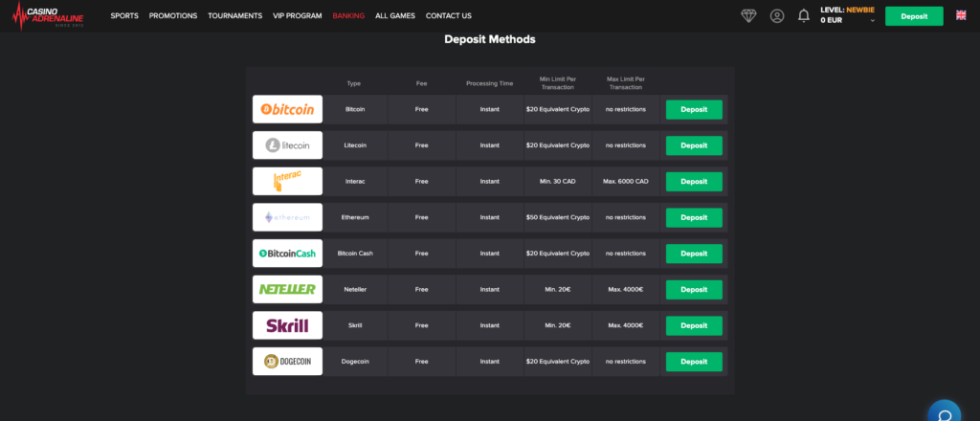Click the Skrill logo thumbnail
The image size is (980, 421).
coord(287,325)
